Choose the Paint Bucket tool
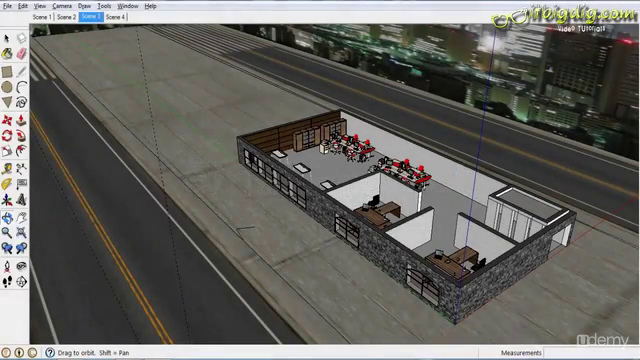The height and width of the screenshot is (360, 640). click(x=7, y=53)
